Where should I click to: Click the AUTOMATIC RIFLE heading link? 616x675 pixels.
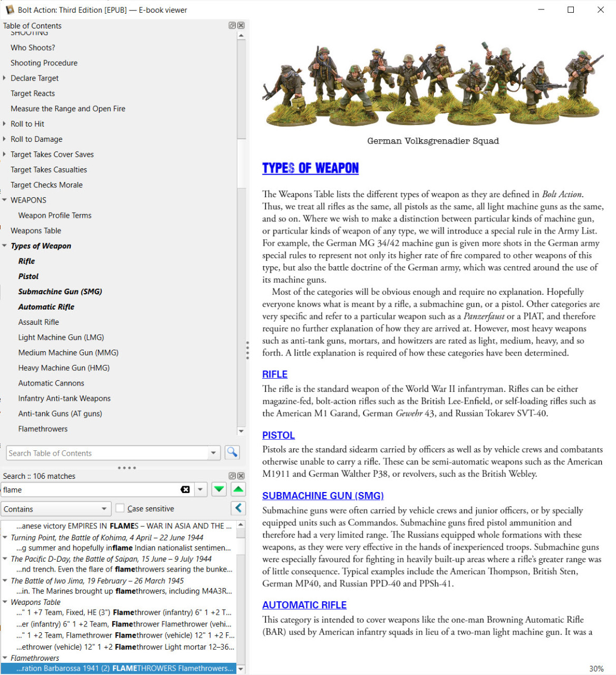point(304,605)
